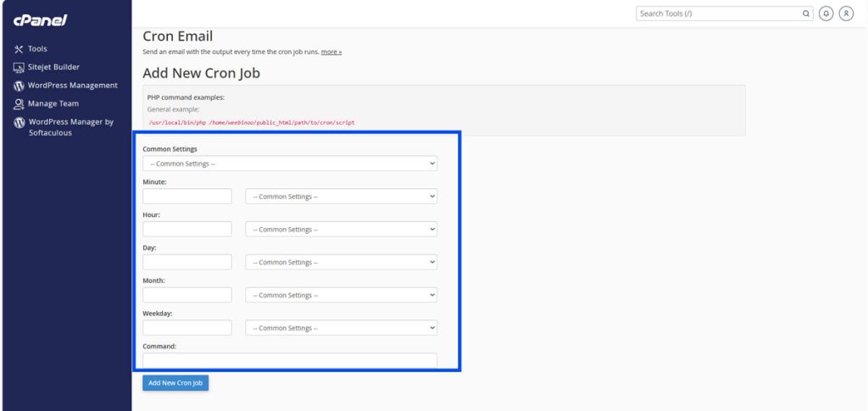Image resolution: width=868 pixels, height=411 pixels.
Task: Click the Command input field
Action: pos(290,360)
